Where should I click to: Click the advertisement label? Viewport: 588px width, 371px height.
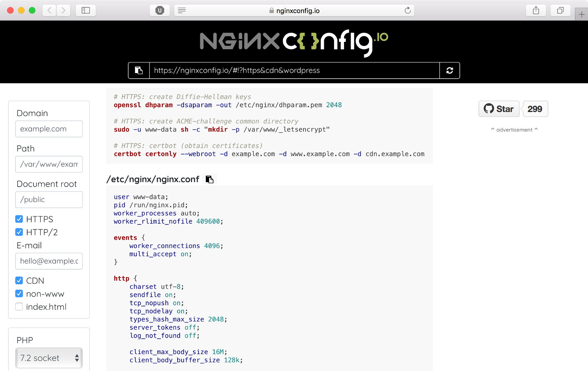(x=514, y=130)
